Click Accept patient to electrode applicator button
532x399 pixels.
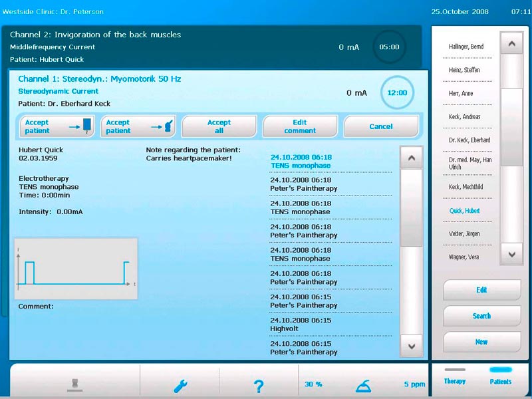pos(138,126)
